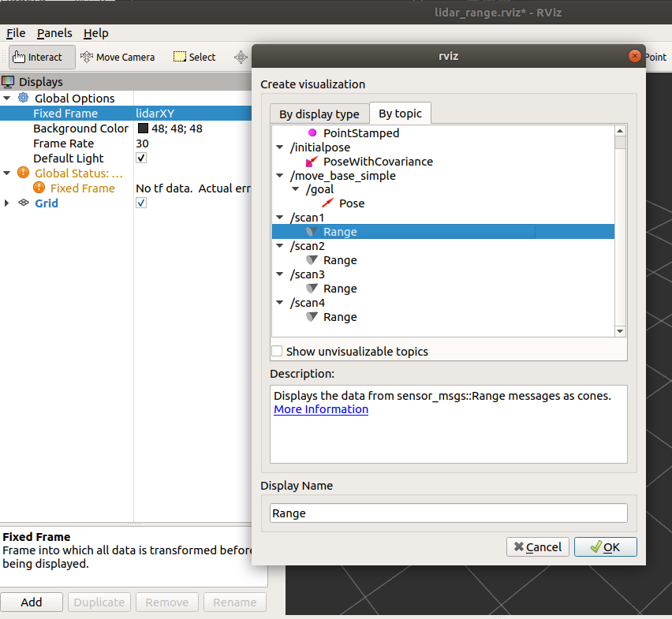Close the rviz dialog

634,56
